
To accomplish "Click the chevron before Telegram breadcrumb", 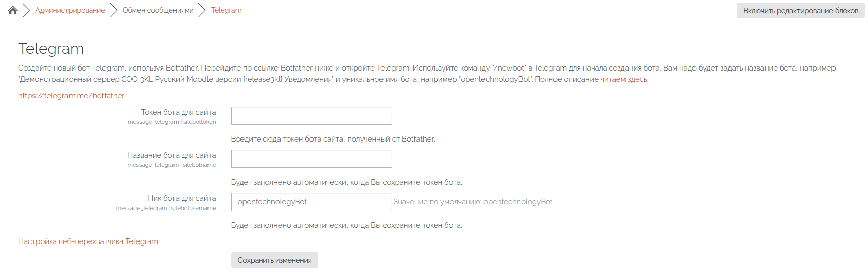I will (202, 10).
